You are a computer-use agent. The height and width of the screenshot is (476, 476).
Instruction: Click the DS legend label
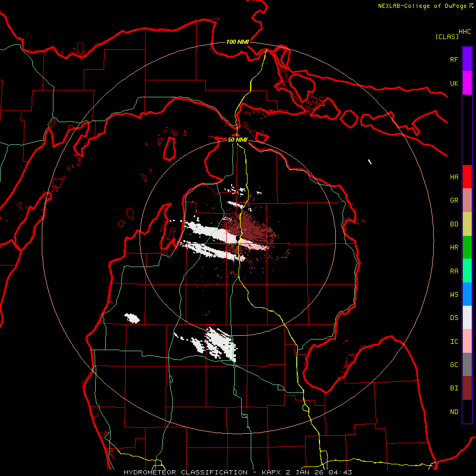click(x=454, y=318)
